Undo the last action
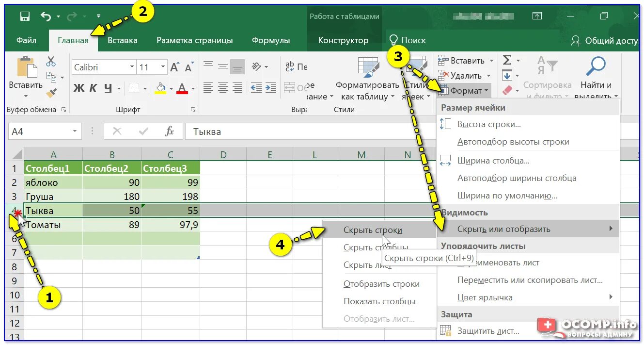The height and width of the screenshot is (345, 644). (46, 16)
